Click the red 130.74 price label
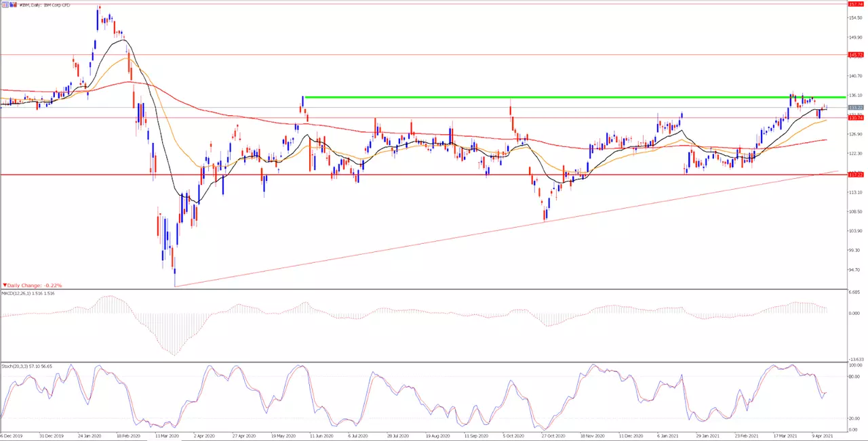The height and width of the screenshot is (441, 868). (x=855, y=118)
